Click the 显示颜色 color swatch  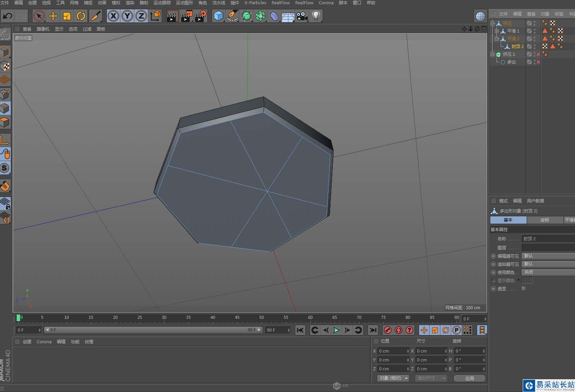(x=527, y=280)
